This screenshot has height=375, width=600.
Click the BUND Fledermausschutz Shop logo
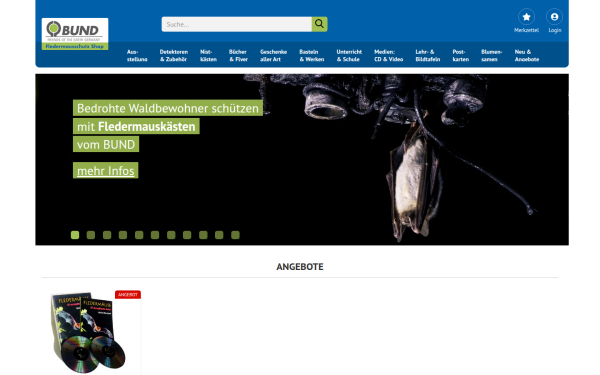[x=75, y=34]
